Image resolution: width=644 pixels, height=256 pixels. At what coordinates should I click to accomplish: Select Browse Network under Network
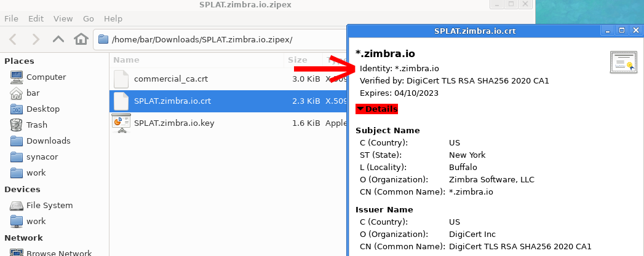[x=59, y=253]
